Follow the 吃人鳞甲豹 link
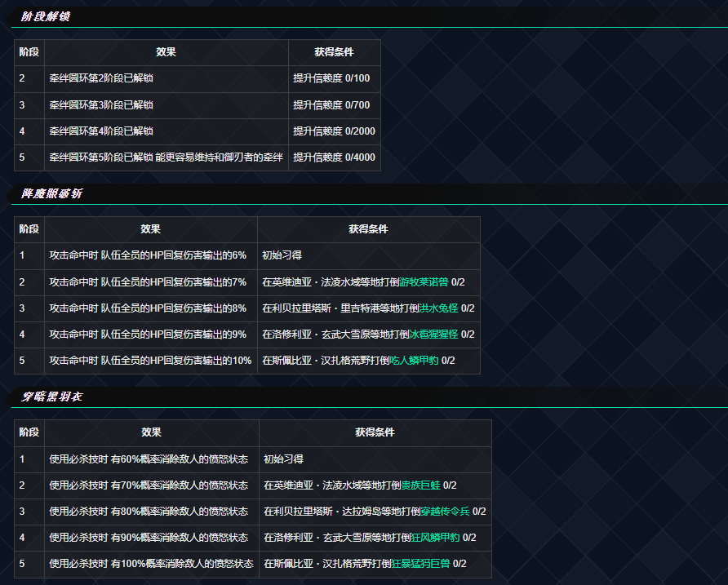Viewport: 728px width, 585px height. click(414, 360)
